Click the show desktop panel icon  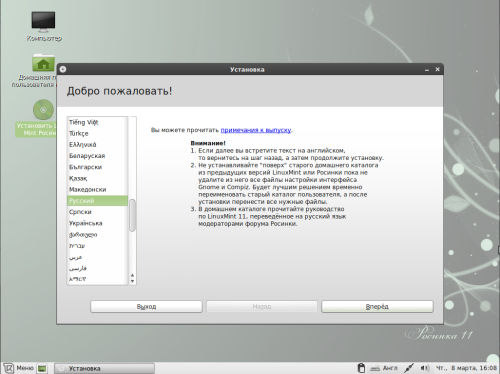point(42,368)
